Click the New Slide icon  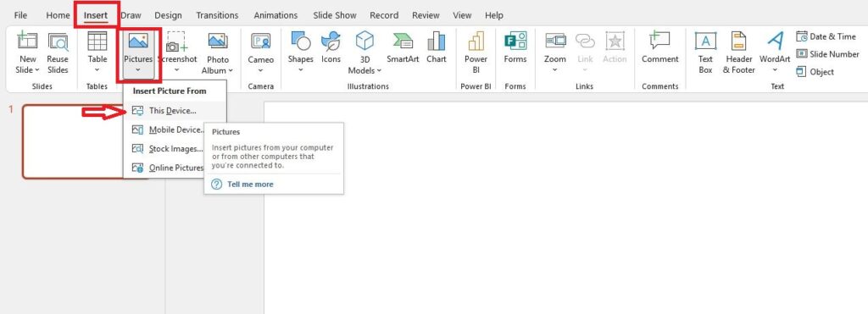[x=27, y=41]
